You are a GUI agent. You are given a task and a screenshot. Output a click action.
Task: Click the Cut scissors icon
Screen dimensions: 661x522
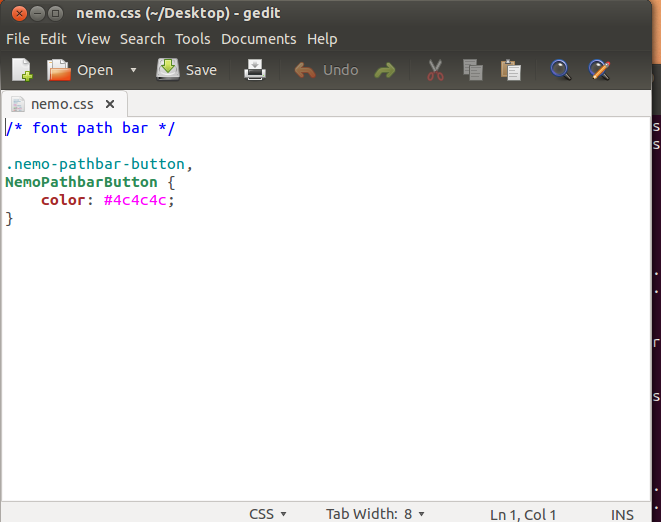[x=435, y=70]
